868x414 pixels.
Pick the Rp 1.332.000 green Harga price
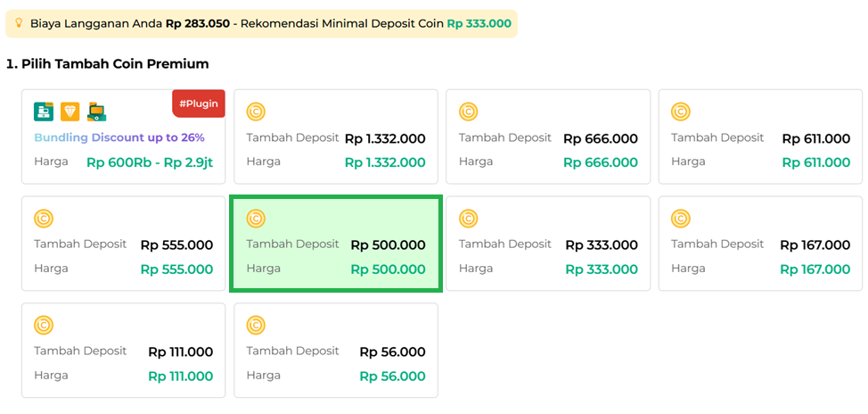[385, 162]
